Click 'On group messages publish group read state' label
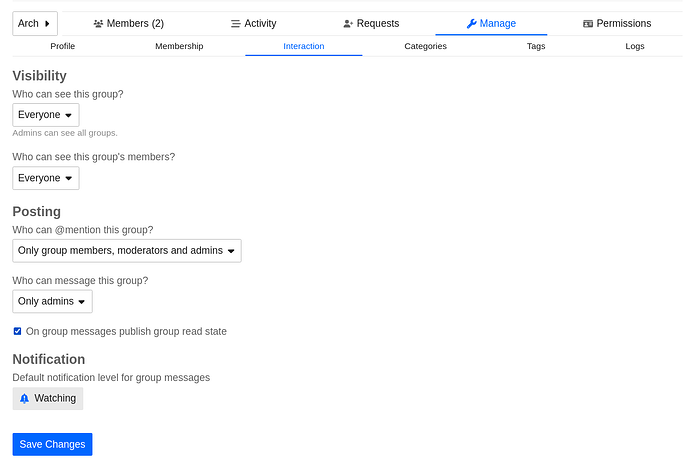This screenshot has width=689, height=470. pyautogui.click(x=126, y=331)
